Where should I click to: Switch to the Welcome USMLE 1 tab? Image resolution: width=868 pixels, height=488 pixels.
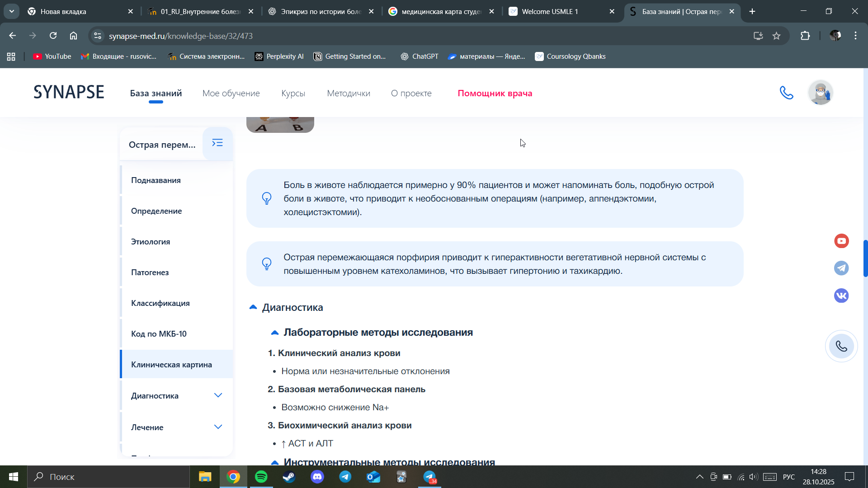(x=549, y=12)
